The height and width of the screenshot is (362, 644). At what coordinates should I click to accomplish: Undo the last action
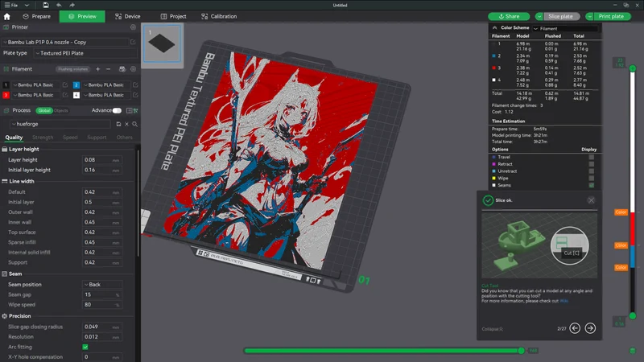pos(59,5)
